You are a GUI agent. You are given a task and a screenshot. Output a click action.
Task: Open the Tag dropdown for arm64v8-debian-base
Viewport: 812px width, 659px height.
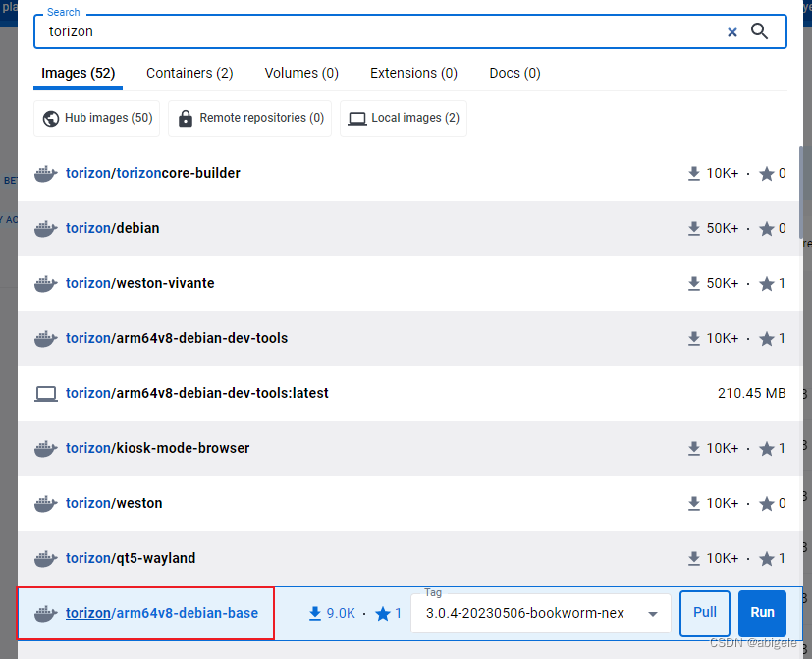pyautogui.click(x=541, y=614)
